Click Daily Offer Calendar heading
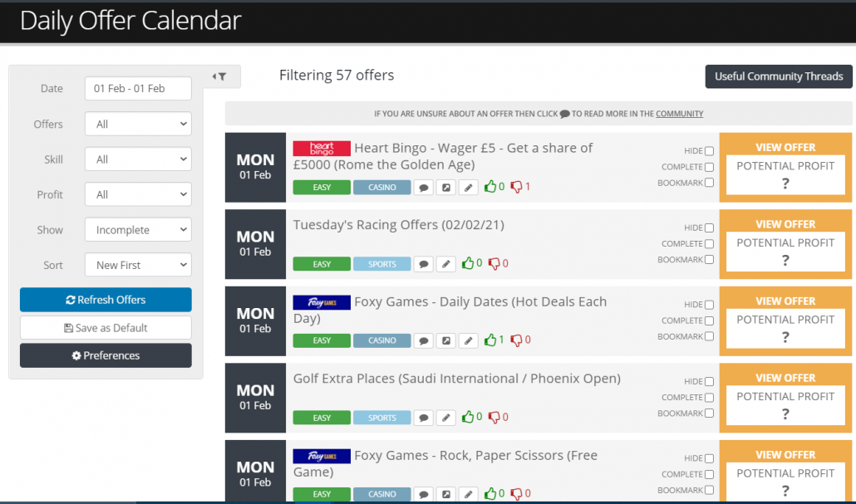Viewport: 856px width, 504px height. [130, 21]
